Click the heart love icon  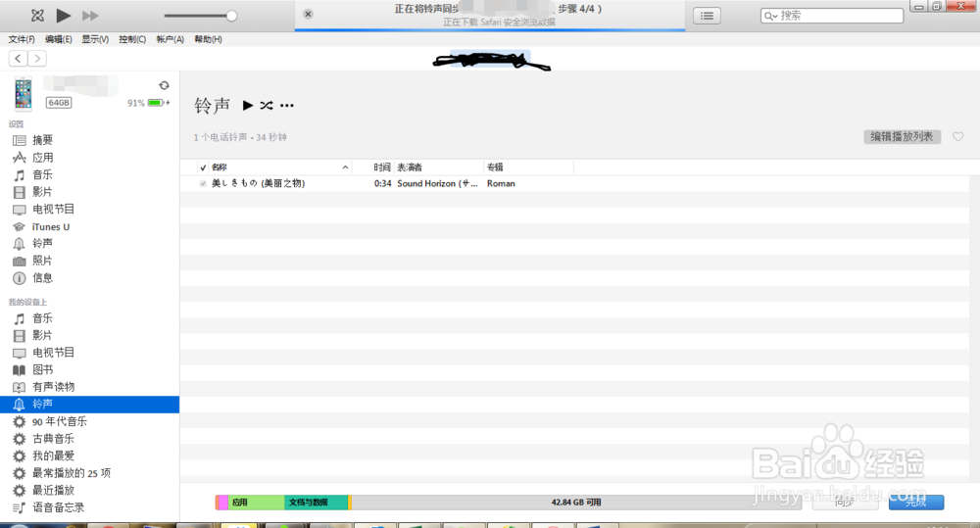pos(958,137)
